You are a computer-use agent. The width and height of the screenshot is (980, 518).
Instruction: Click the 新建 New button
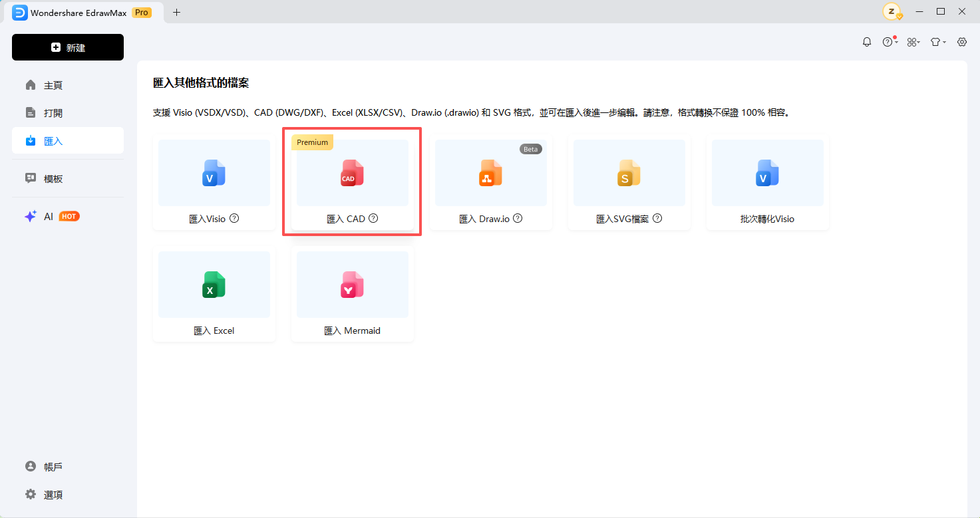tap(67, 47)
